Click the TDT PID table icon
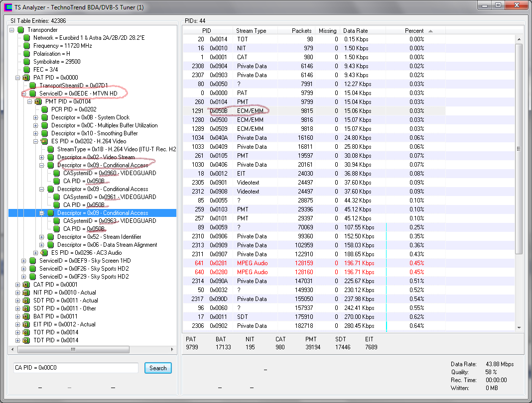The image size is (532, 403). pyautogui.click(x=26, y=340)
